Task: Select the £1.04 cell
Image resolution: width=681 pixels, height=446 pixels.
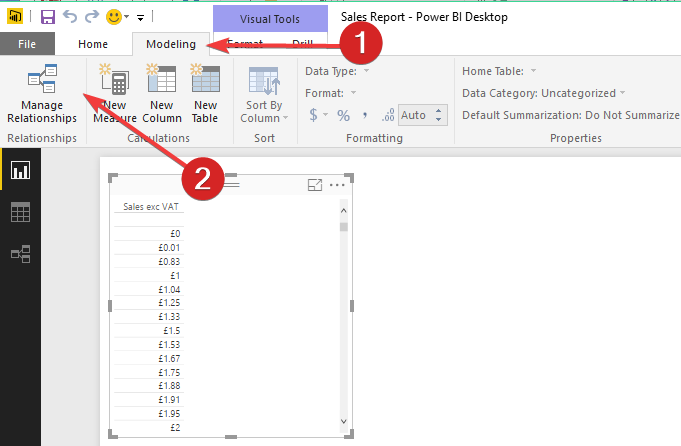Action: pyautogui.click(x=169, y=289)
